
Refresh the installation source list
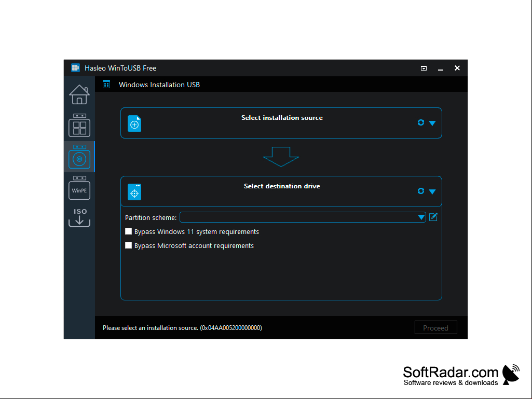pyautogui.click(x=421, y=122)
